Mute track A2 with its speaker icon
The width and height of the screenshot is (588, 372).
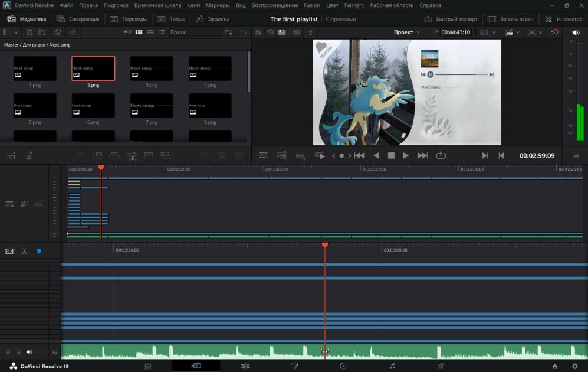click(29, 352)
